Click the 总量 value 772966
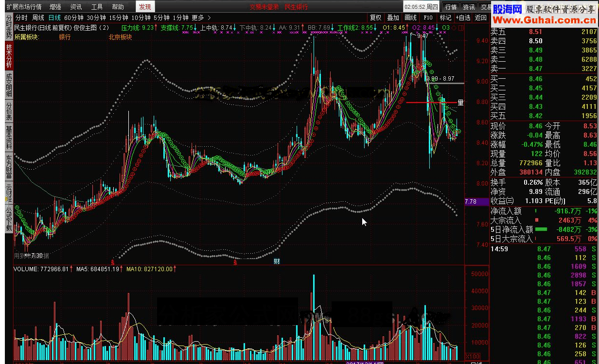599x364 pixels. (x=530, y=163)
